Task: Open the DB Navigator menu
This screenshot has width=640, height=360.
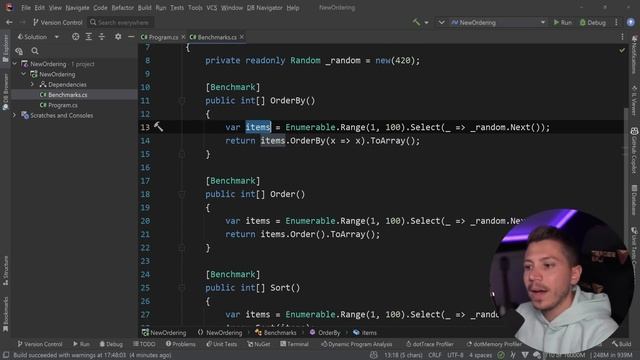Action: (264, 8)
